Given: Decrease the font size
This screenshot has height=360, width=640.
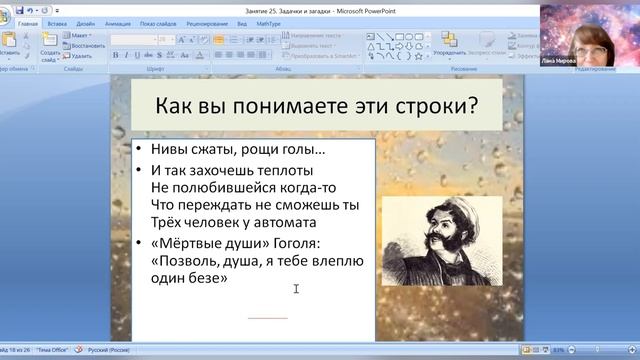Looking at the screenshot, I should (192, 39).
